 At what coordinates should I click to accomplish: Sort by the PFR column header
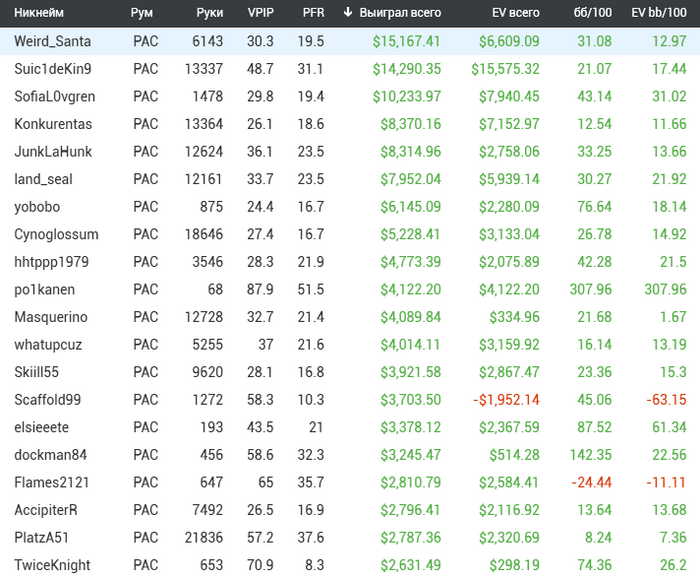pos(313,12)
